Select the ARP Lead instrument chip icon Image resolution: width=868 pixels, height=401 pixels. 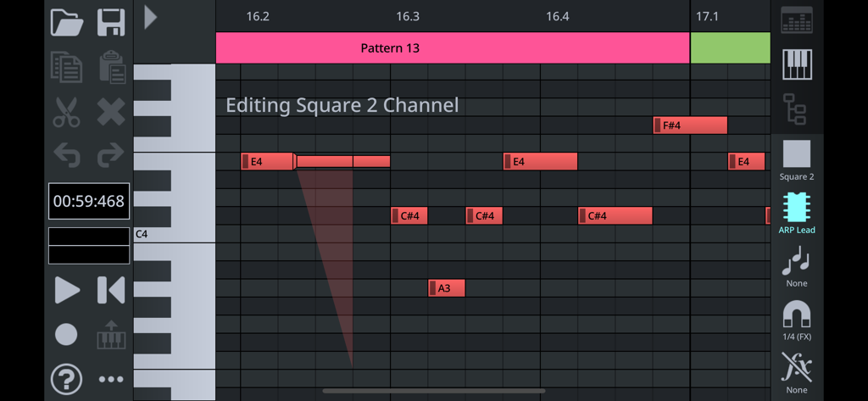point(797,214)
